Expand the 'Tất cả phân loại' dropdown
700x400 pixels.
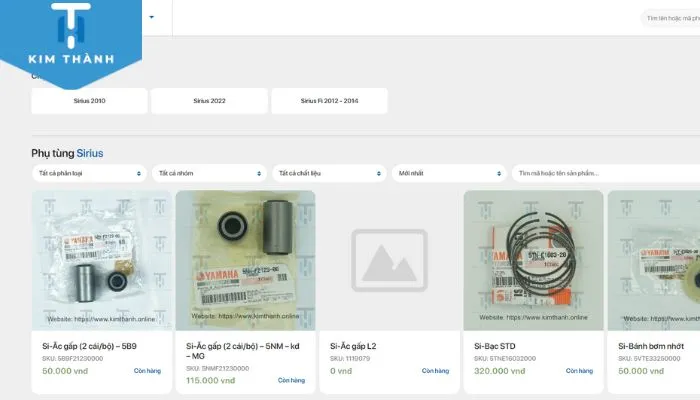tap(89, 173)
